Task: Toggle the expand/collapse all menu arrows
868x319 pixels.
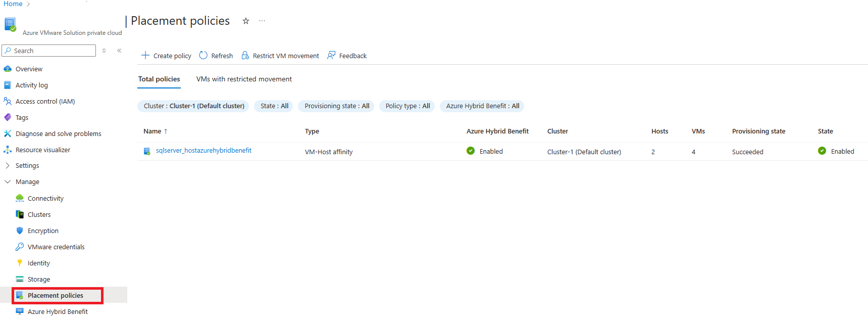Action: point(104,51)
